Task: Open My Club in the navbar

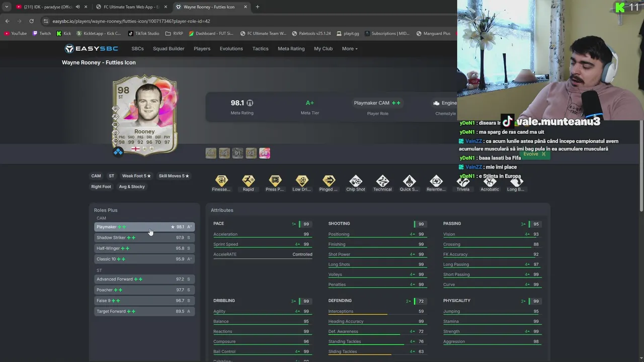Action: click(323, 49)
